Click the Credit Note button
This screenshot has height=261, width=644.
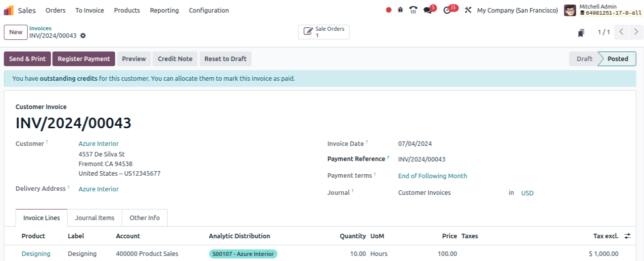[175, 59]
